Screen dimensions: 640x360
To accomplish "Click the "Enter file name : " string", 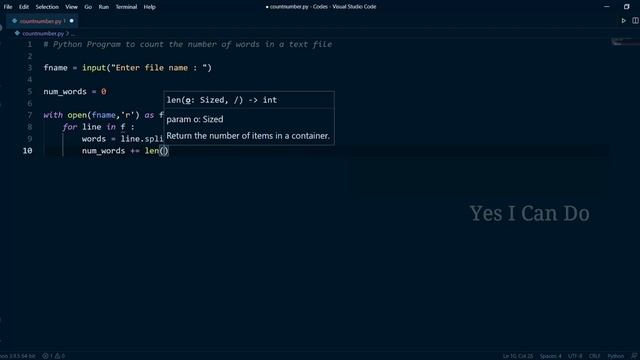I will click(159, 68).
